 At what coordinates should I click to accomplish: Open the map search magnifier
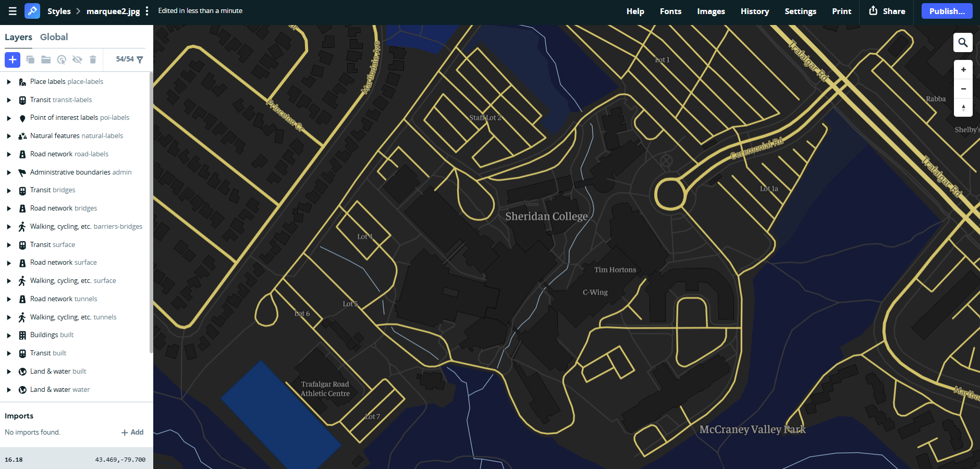coord(963,43)
